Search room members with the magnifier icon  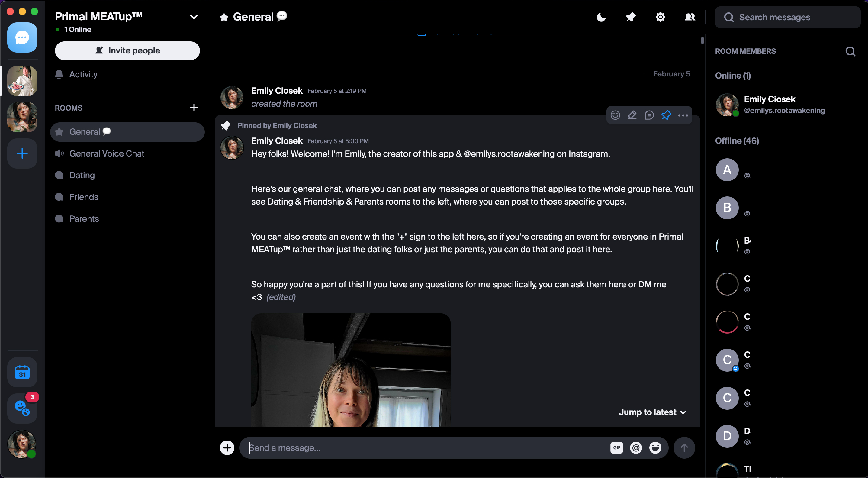tap(850, 51)
